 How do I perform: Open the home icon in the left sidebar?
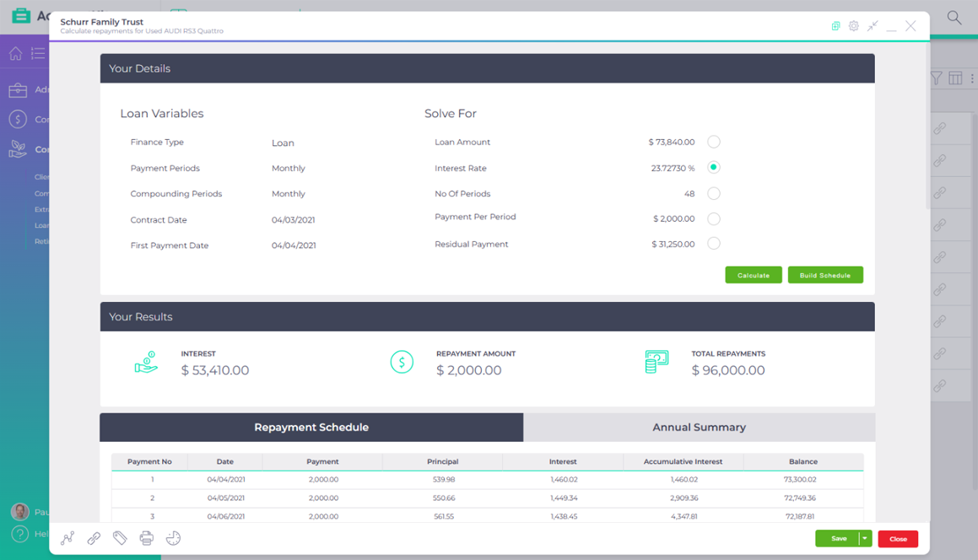click(x=14, y=53)
